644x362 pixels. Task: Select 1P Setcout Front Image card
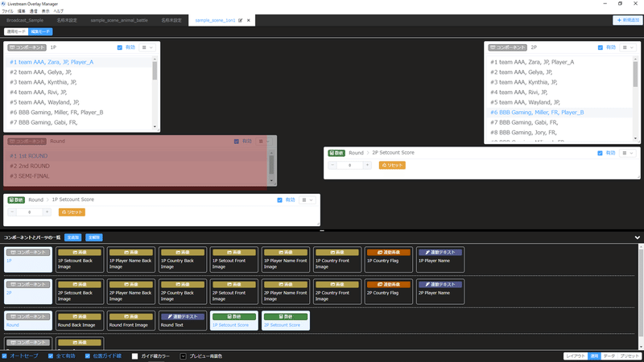pyautogui.click(x=234, y=259)
